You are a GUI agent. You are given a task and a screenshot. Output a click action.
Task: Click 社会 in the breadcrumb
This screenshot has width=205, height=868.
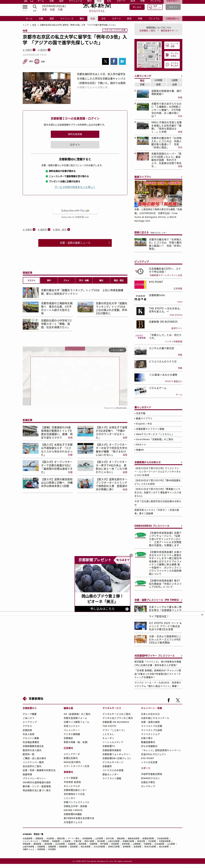click(x=34, y=25)
